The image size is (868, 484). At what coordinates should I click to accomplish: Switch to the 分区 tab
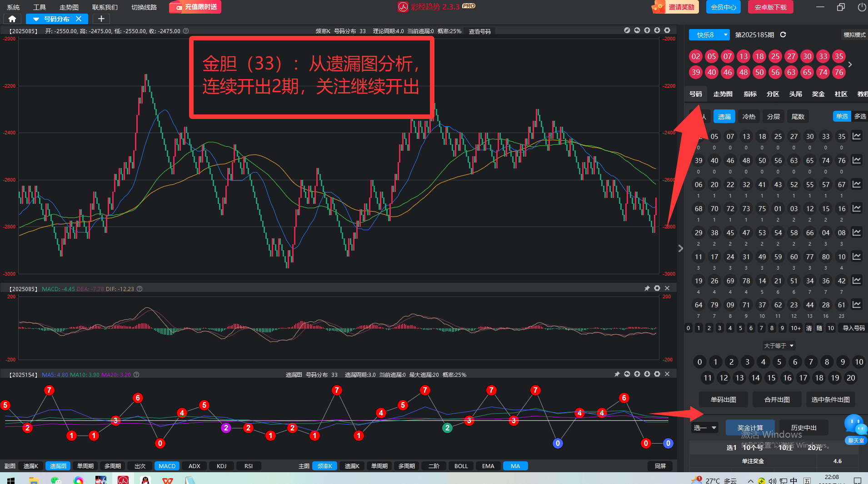(773, 94)
